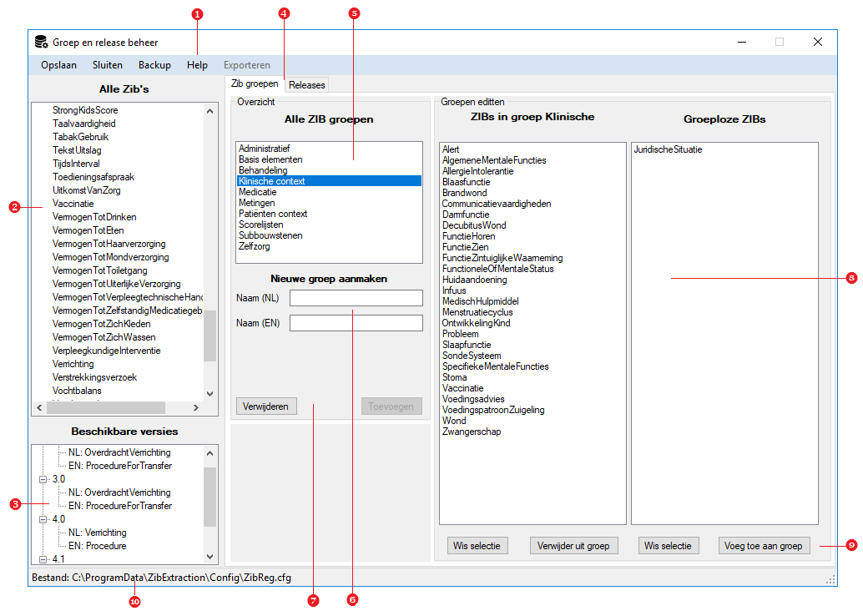Screen dimensions: 863x616
Task: Select Zwangerschap in group list
Action: pos(472,432)
